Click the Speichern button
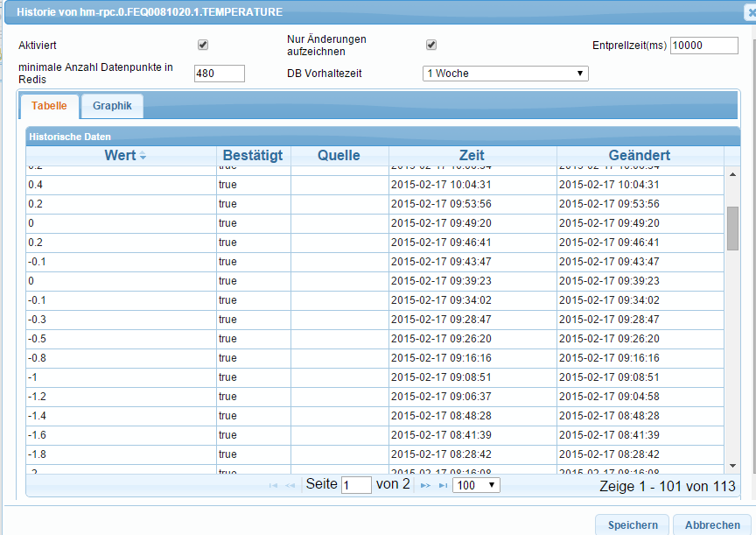 (x=633, y=524)
